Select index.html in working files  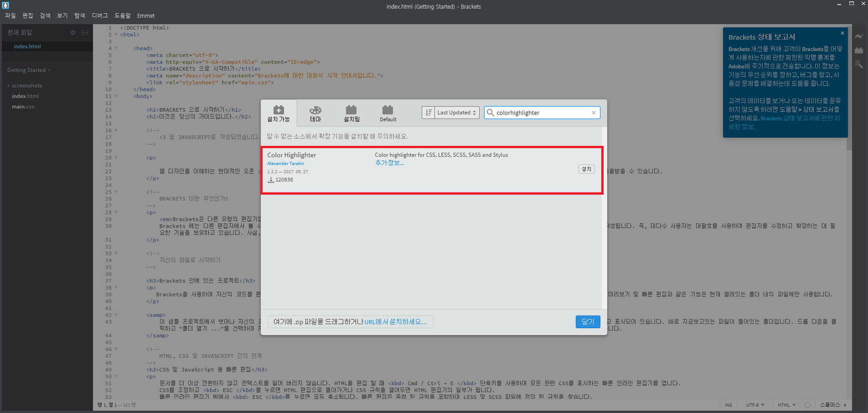point(47,46)
